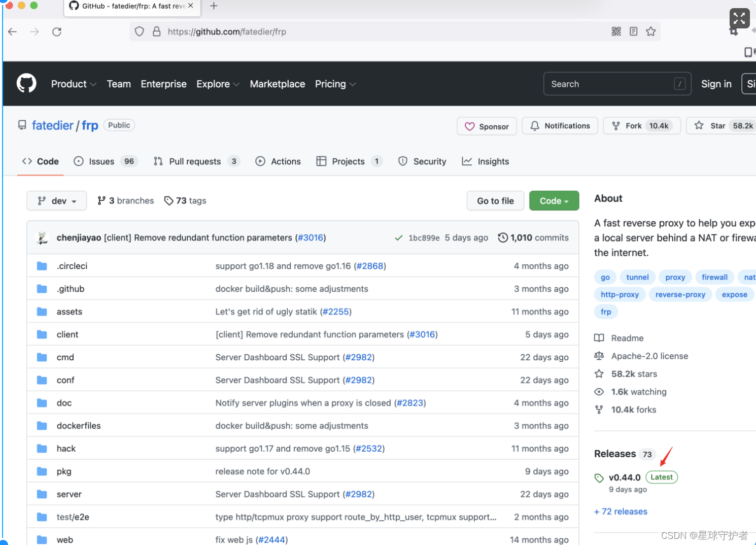Expand the Product menu
756x545 pixels.
click(x=74, y=84)
